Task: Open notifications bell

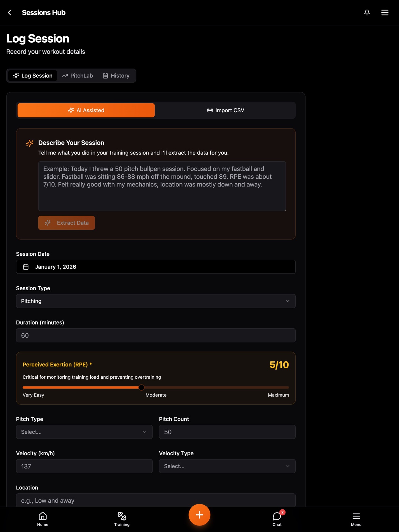Action: (367, 13)
